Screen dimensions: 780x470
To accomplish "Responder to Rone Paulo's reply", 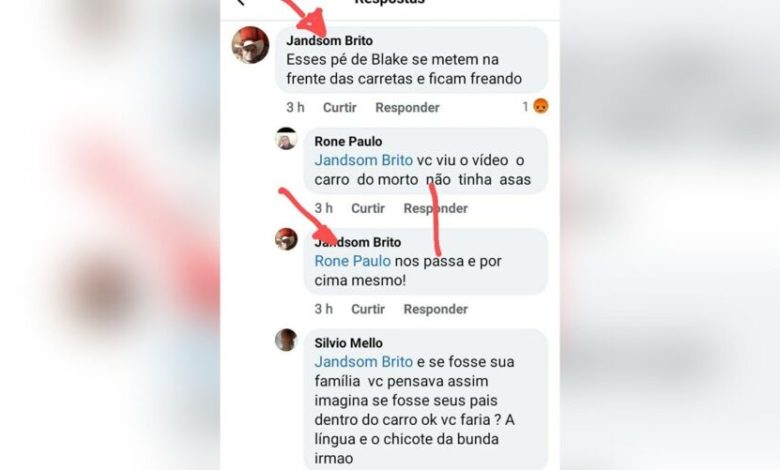I will coord(436,208).
